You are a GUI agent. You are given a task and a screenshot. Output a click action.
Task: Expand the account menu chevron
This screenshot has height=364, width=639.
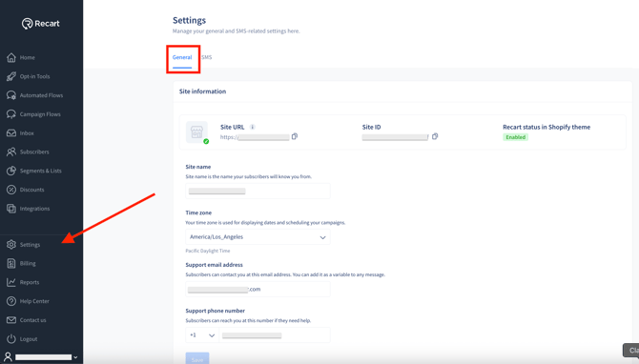(75, 357)
